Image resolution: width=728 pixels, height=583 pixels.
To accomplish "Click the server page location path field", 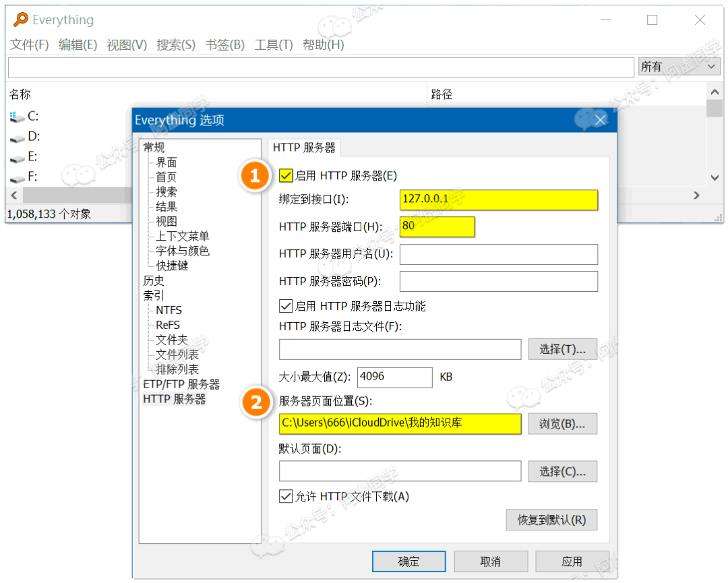I will click(400, 424).
